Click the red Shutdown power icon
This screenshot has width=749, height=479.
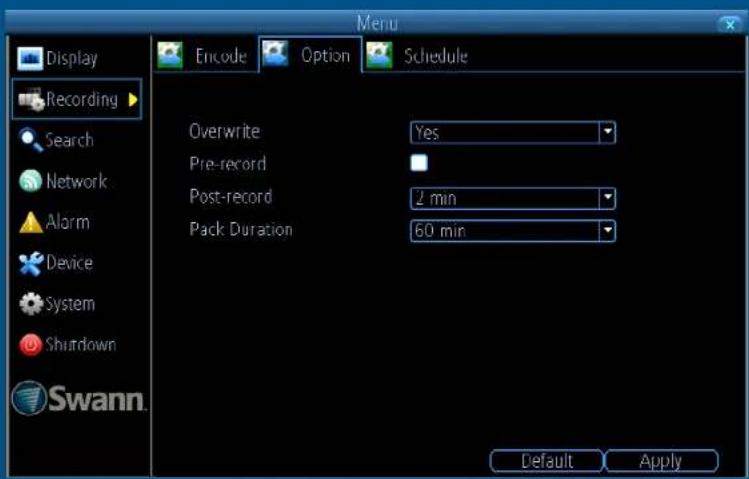click(x=31, y=345)
